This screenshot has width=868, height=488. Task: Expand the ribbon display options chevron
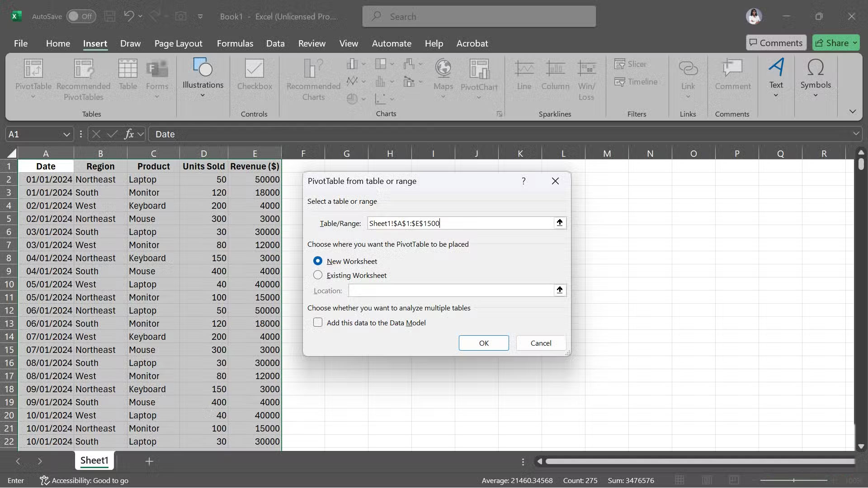point(852,112)
